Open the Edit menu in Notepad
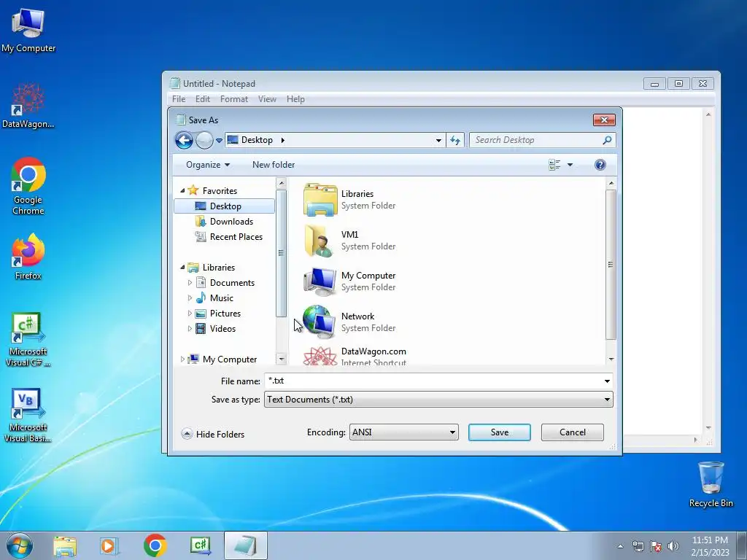 (x=203, y=99)
